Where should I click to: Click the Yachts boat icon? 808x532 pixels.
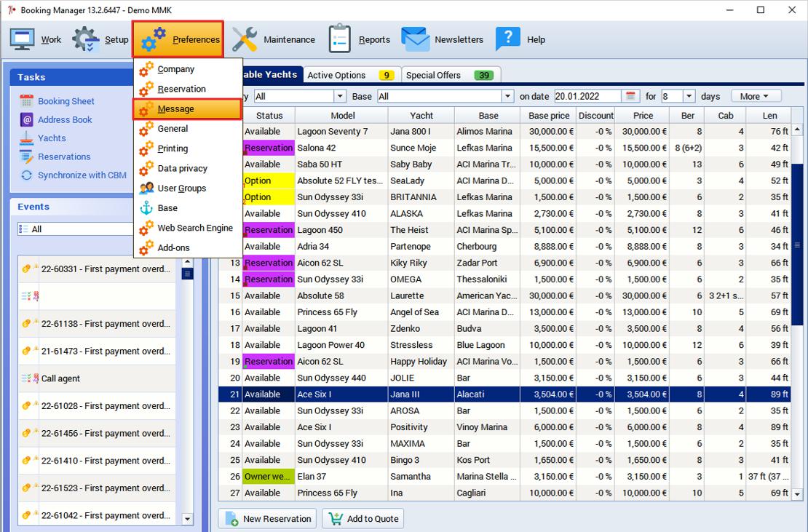click(26, 138)
